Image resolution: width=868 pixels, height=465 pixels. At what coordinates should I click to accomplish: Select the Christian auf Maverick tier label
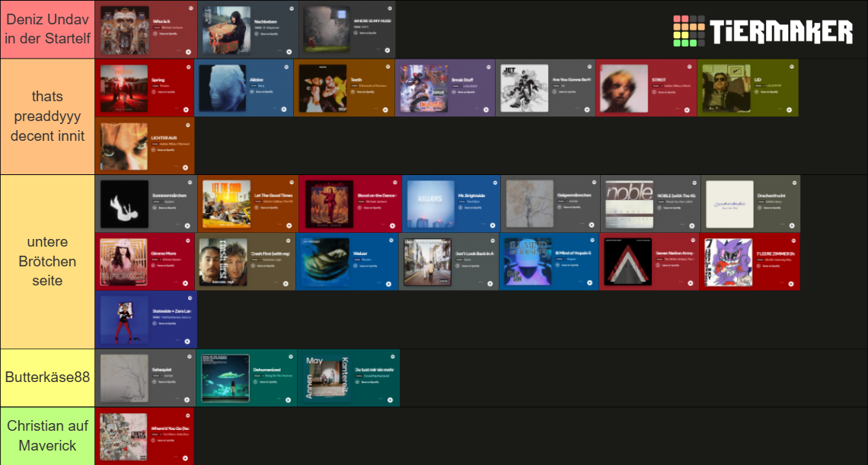[x=48, y=435]
